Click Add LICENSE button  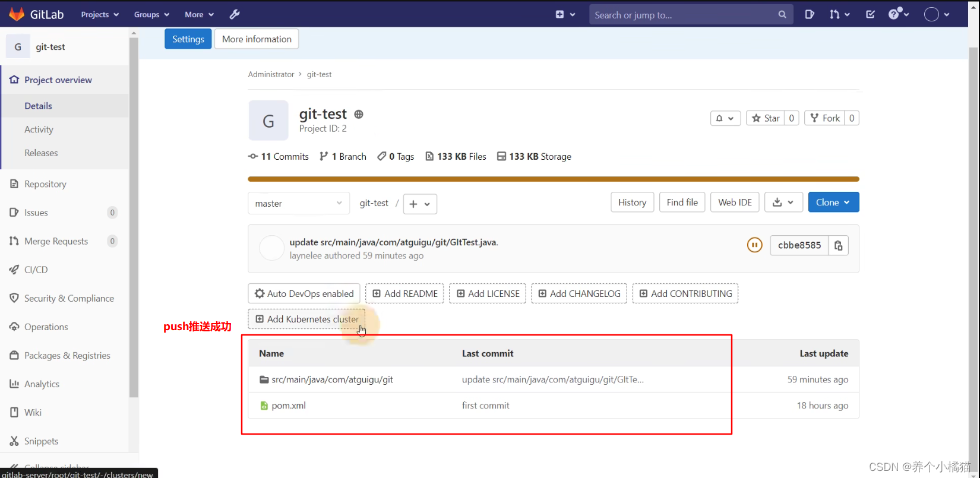coord(488,293)
